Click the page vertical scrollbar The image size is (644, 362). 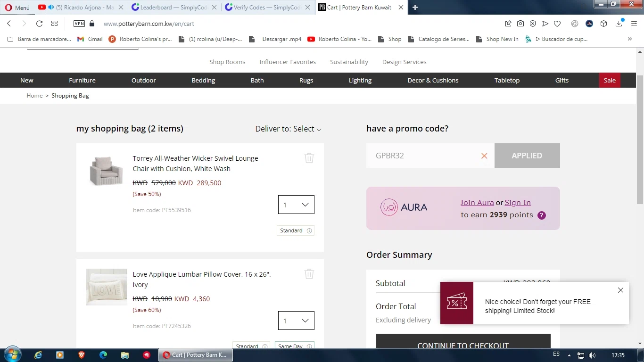(640, 140)
